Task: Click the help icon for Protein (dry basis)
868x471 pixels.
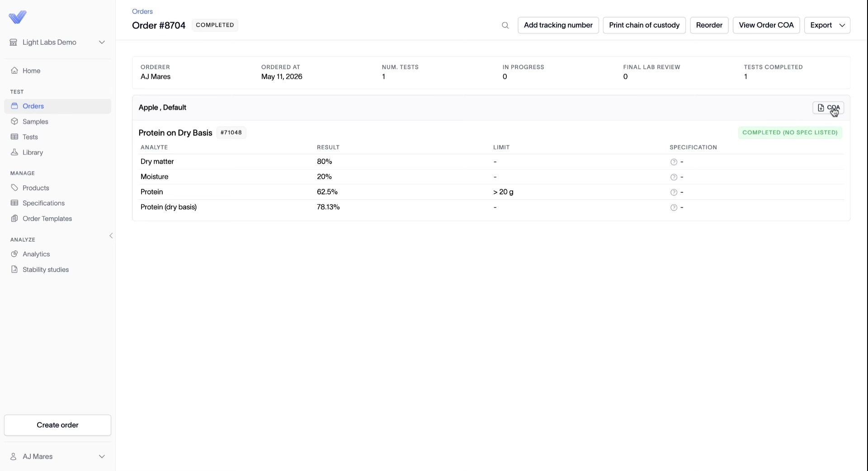Action: click(x=674, y=207)
